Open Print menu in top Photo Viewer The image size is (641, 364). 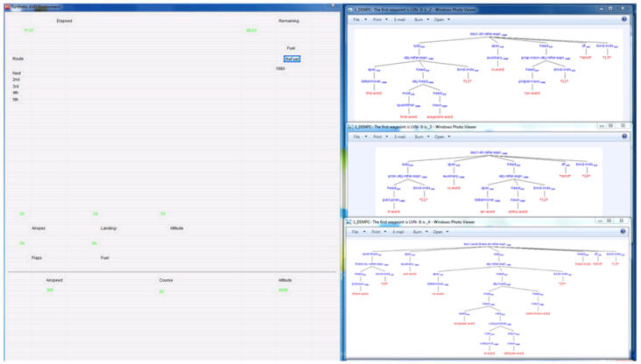pyautogui.click(x=378, y=17)
